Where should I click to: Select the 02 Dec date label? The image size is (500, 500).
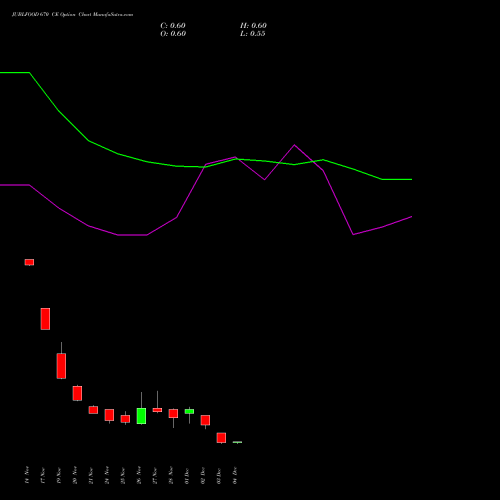203,475
